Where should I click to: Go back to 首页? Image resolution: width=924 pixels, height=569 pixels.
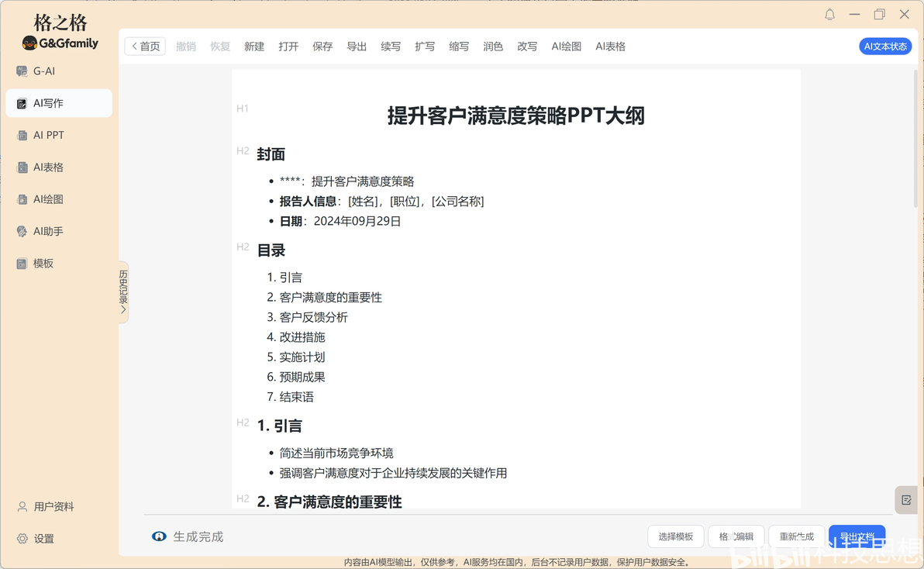145,47
